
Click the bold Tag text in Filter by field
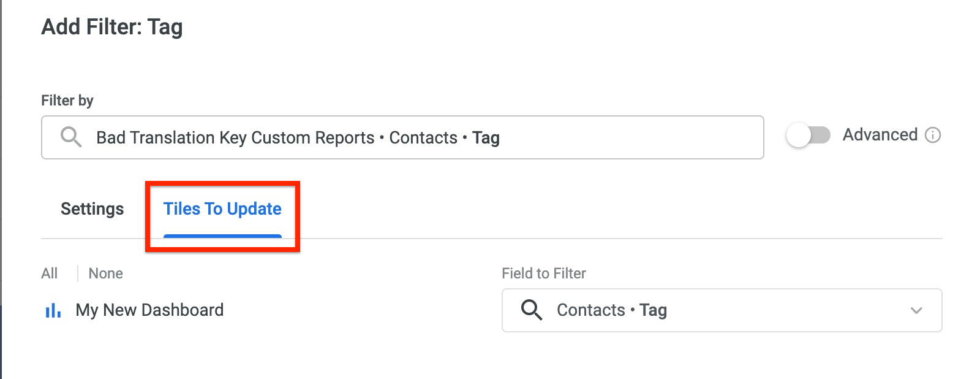[x=486, y=138]
